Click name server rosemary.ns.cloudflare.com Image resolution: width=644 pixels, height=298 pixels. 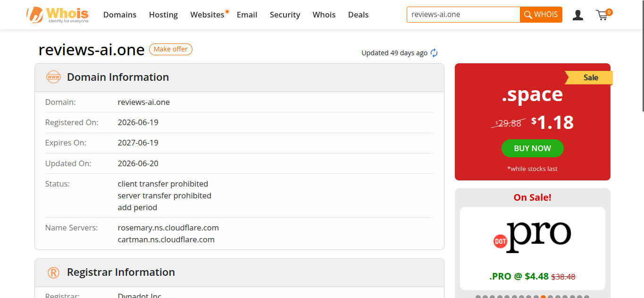pos(168,228)
